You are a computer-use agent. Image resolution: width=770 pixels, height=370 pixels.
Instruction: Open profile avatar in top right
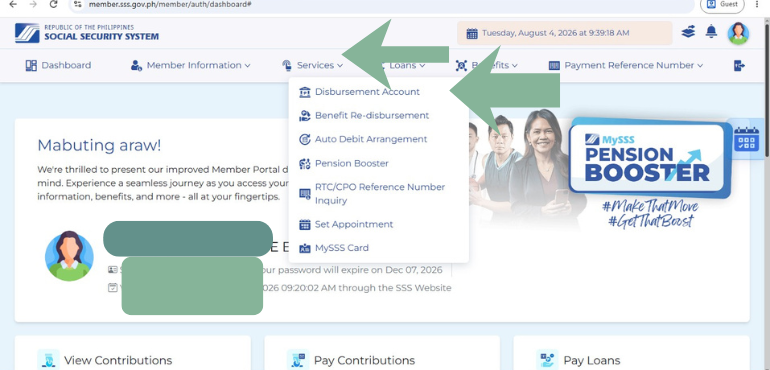(738, 33)
